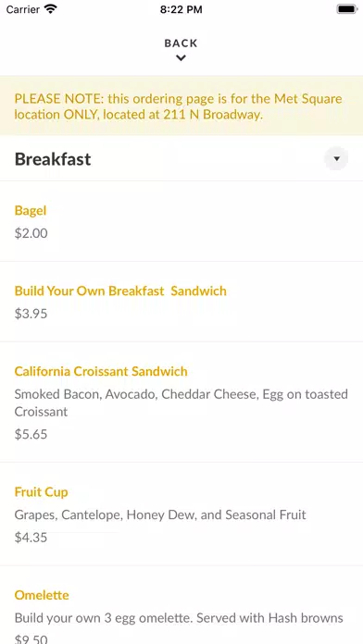The image size is (363, 644).
Task: Open the Breakfast category dropdown arrow
Action: pos(336,158)
